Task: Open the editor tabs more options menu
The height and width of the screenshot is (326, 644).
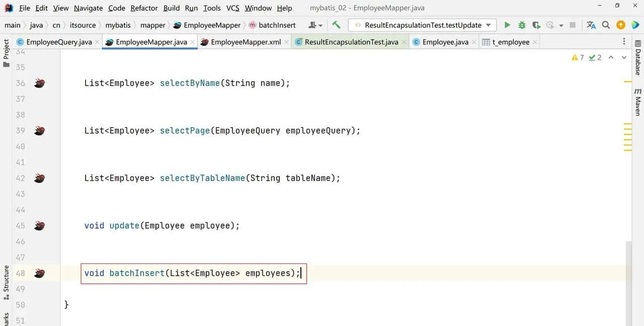Action: pos(624,42)
